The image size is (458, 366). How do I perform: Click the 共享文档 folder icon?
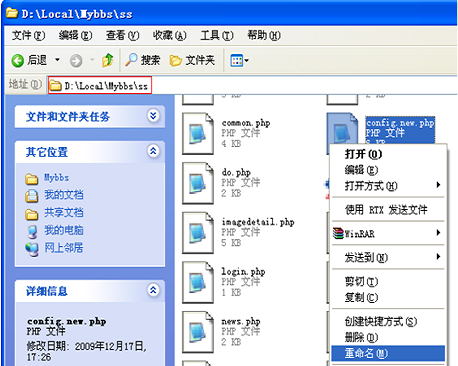click(32, 214)
